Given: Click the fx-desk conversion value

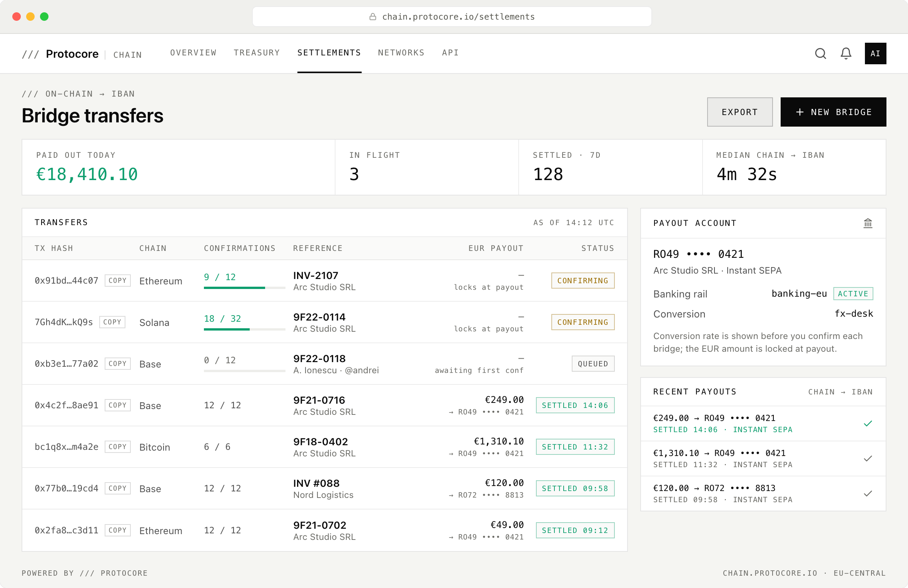Looking at the screenshot, I should [854, 314].
